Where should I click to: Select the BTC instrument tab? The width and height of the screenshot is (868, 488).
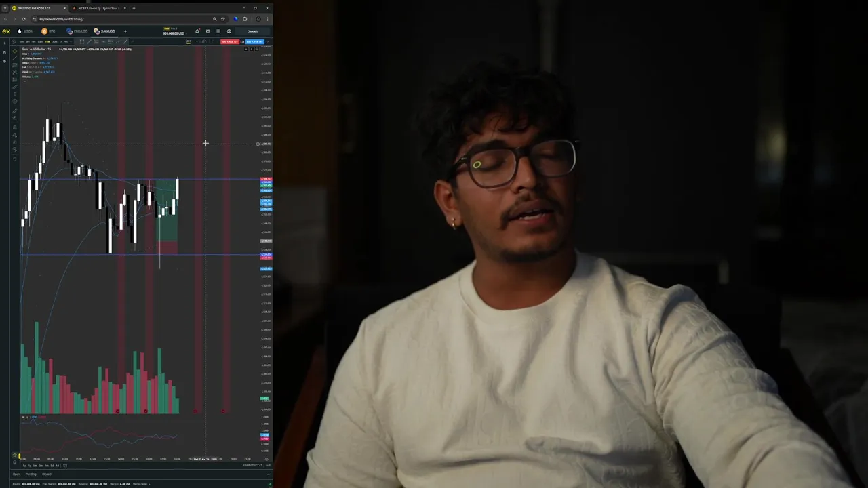(48, 31)
